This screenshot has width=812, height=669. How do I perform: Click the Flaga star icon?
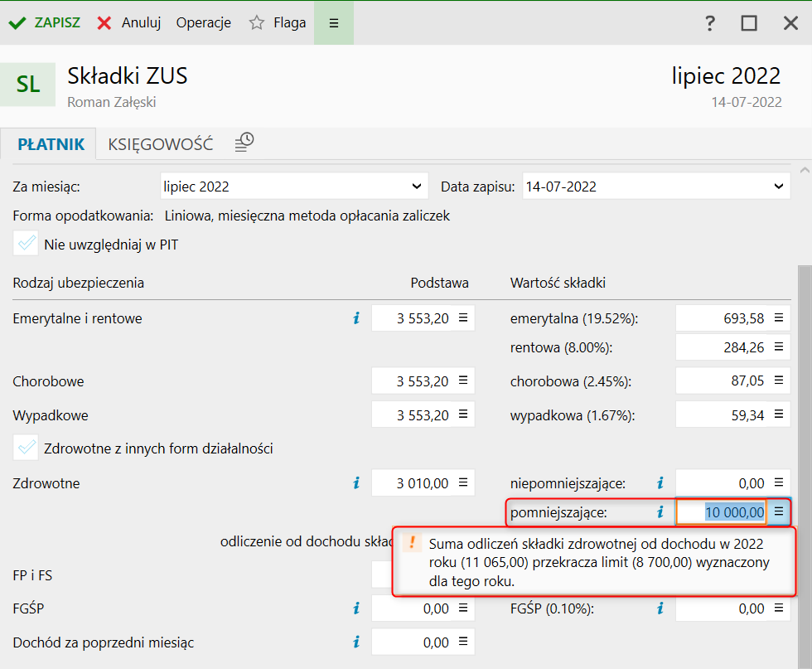tap(257, 23)
